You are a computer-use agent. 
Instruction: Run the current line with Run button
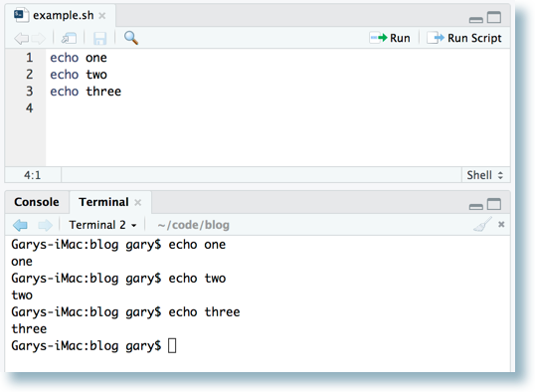click(x=390, y=38)
